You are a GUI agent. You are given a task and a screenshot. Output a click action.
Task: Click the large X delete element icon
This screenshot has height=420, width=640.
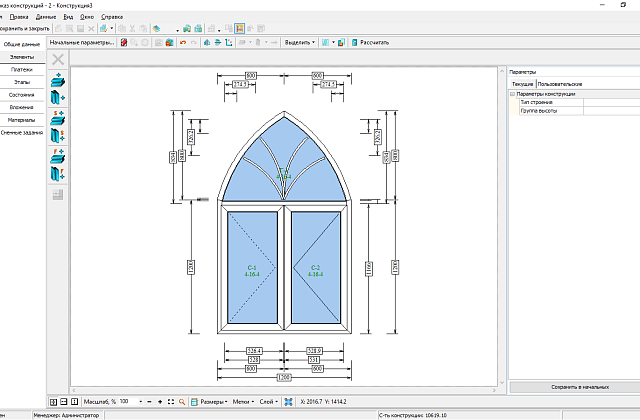click(x=58, y=60)
